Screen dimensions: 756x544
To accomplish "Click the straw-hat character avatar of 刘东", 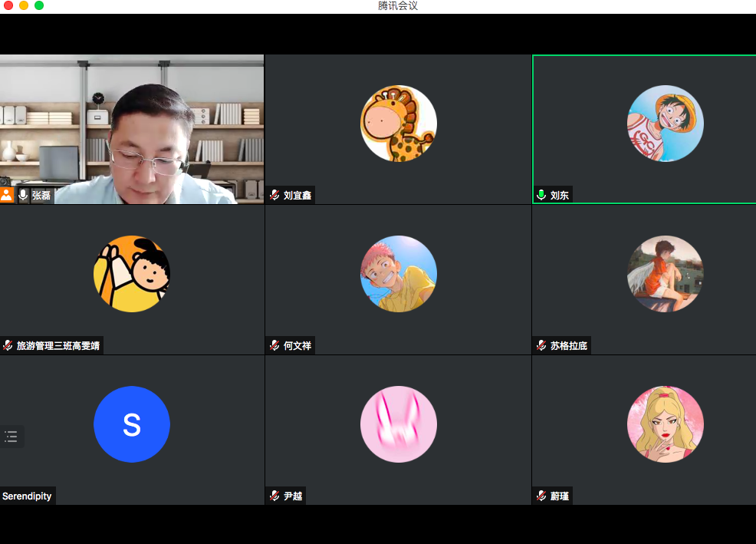I will pyautogui.click(x=665, y=124).
